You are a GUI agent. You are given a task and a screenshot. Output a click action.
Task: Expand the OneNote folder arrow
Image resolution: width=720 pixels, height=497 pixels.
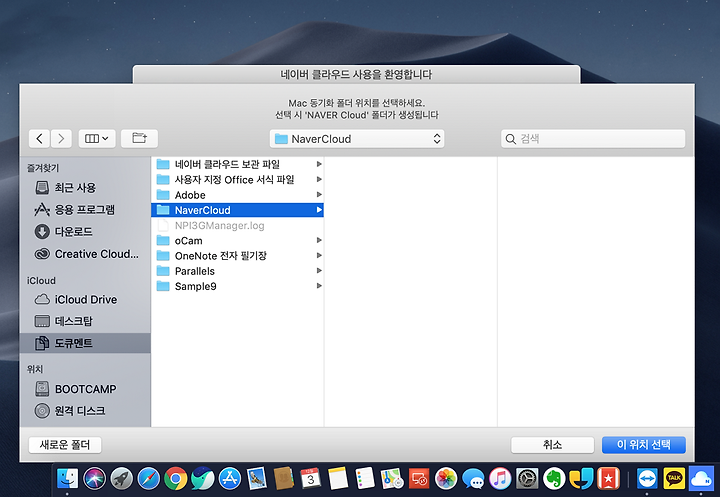[319, 255]
